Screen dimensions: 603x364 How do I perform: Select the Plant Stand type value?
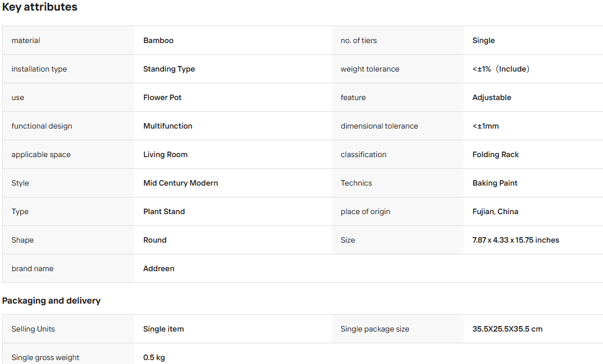tap(164, 211)
